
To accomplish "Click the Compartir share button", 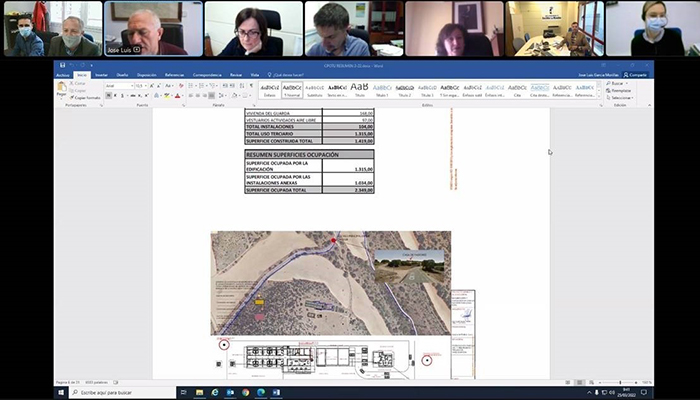I will click(636, 75).
